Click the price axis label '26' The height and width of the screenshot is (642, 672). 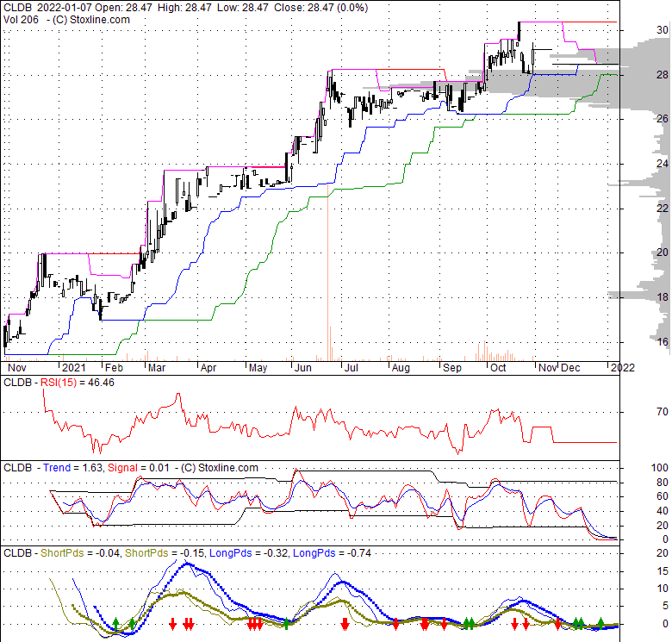(x=663, y=119)
